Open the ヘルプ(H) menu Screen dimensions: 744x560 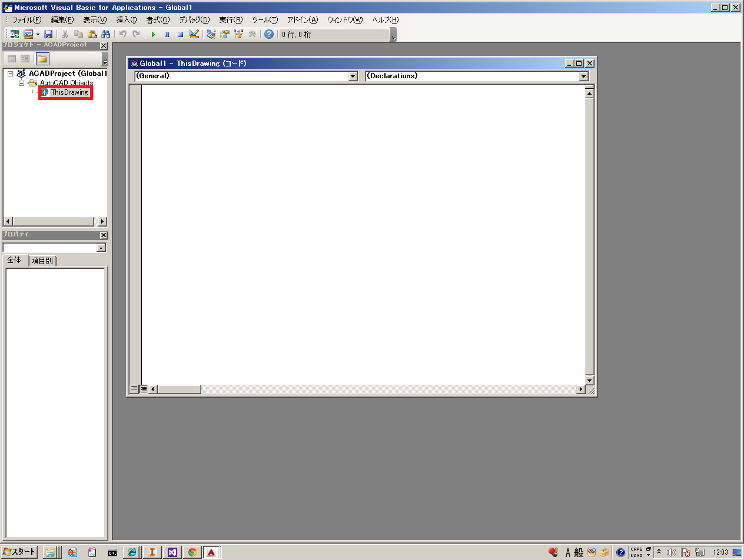tap(386, 20)
